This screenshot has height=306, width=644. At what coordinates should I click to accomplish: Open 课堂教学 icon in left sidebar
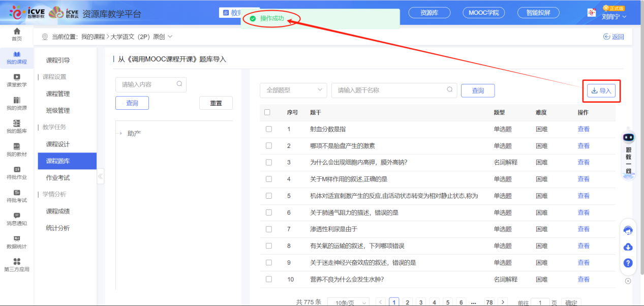point(17,77)
